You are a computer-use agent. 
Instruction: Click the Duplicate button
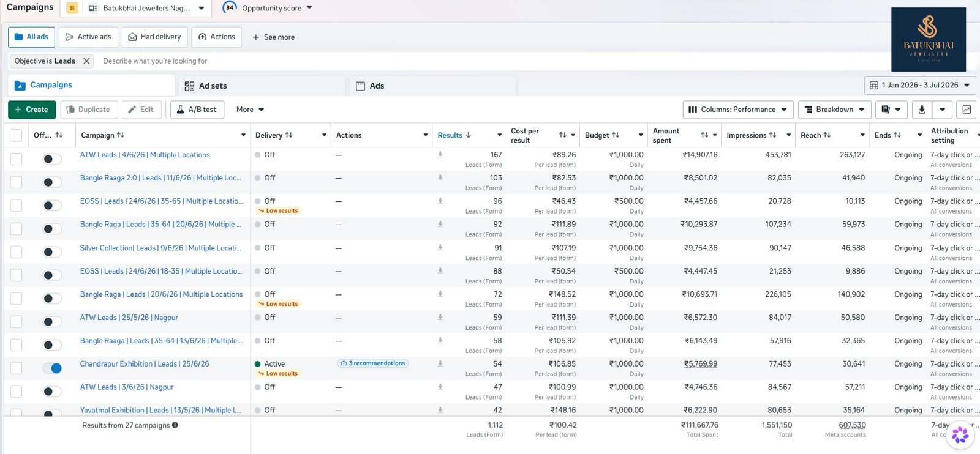[89, 110]
